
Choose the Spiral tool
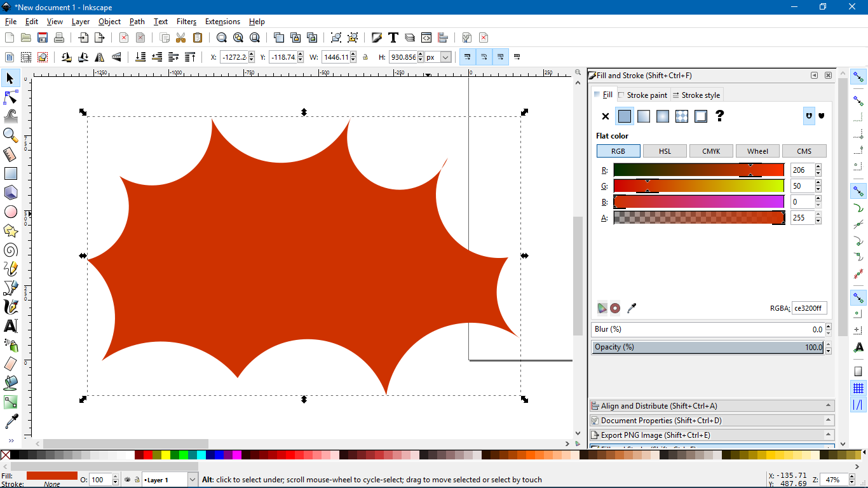[x=11, y=250]
